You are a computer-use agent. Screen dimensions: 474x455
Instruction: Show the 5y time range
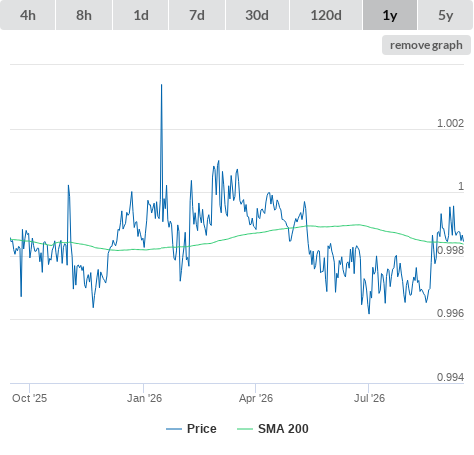[x=446, y=15]
